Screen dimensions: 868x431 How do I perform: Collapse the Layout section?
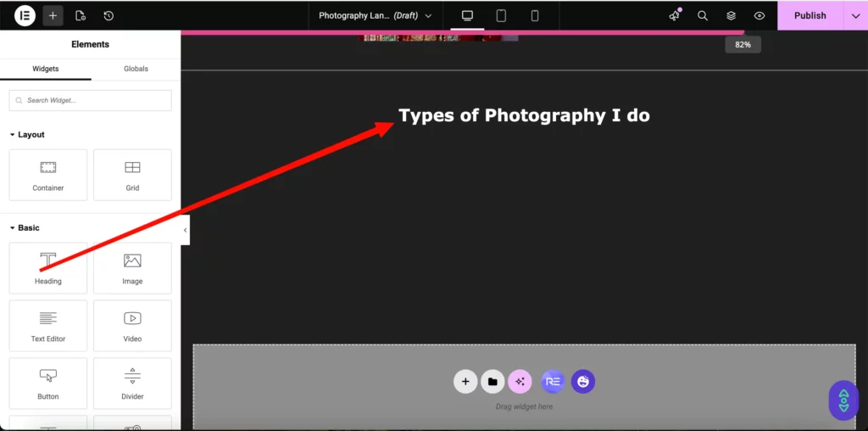pyautogui.click(x=27, y=135)
